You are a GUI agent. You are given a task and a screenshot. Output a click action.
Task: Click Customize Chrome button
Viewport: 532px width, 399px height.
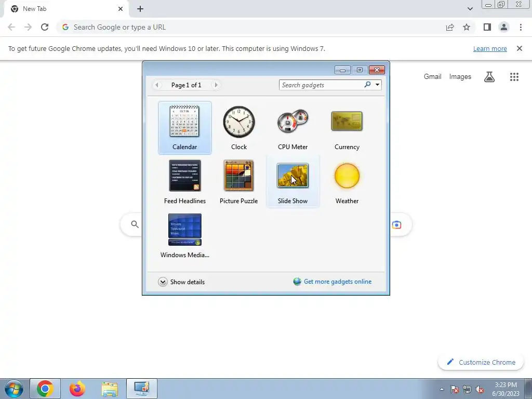click(481, 362)
